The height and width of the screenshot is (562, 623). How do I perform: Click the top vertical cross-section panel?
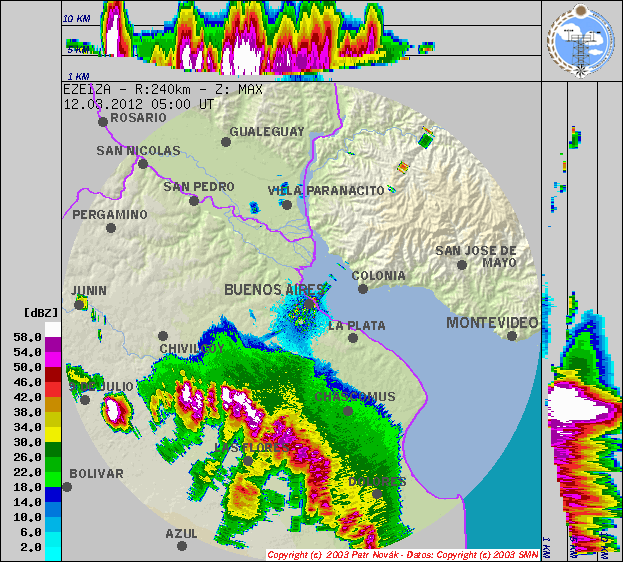[302, 41]
